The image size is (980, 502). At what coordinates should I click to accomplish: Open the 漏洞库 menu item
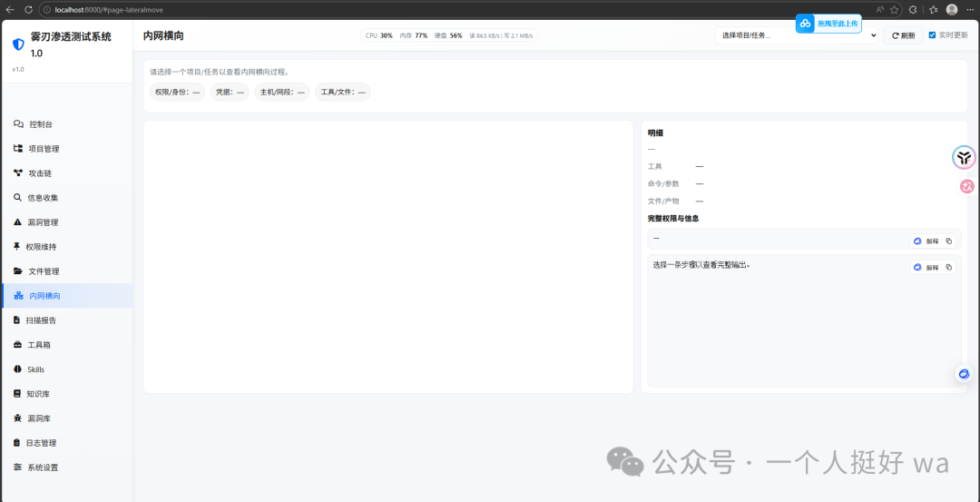coord(66,418)
